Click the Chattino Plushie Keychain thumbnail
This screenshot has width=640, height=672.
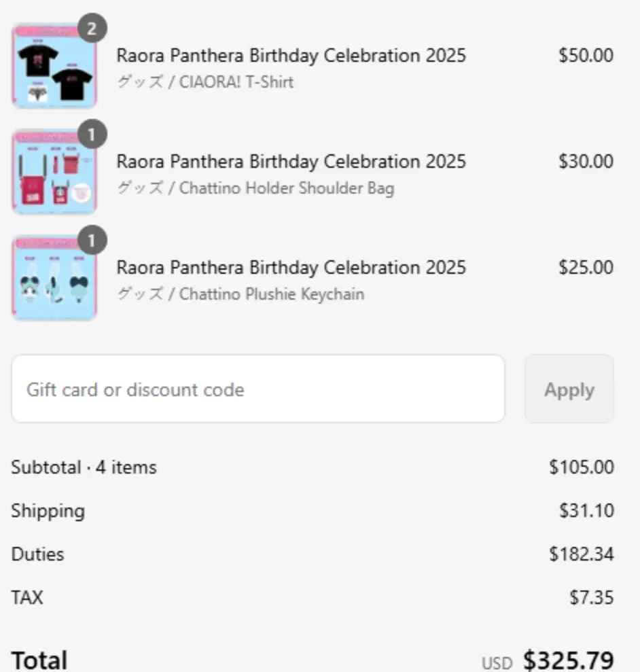pos(54,278)
